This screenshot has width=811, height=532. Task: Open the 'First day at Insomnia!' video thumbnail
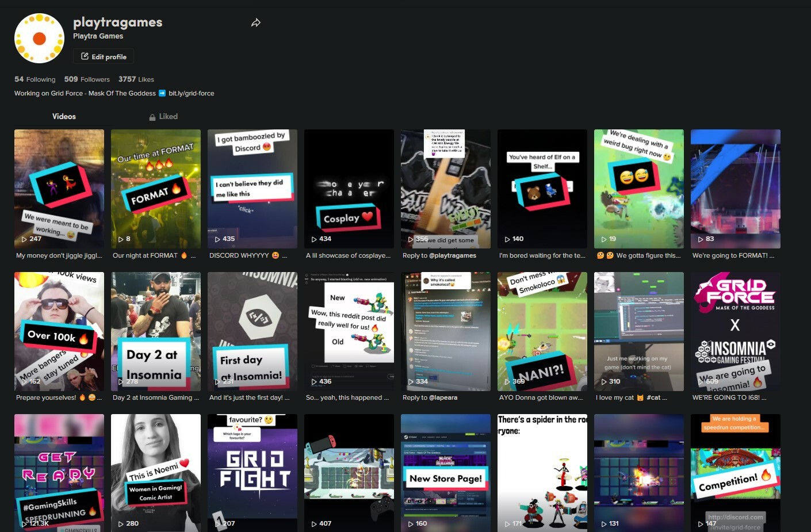click(253, 331)
